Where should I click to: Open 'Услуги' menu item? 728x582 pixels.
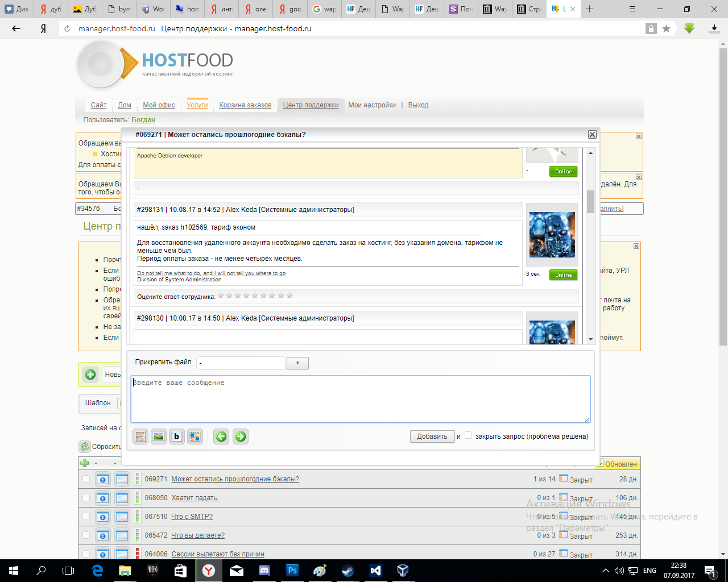(197, 105)
